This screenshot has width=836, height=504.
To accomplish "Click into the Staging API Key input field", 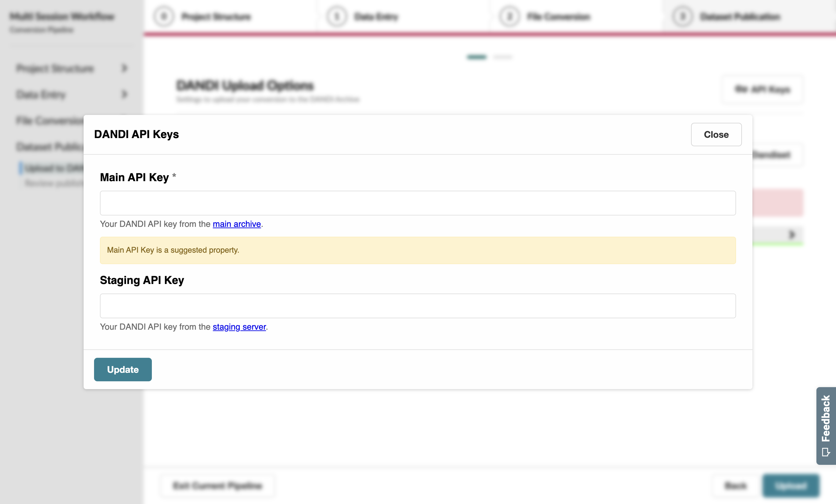I will [418, 306].
